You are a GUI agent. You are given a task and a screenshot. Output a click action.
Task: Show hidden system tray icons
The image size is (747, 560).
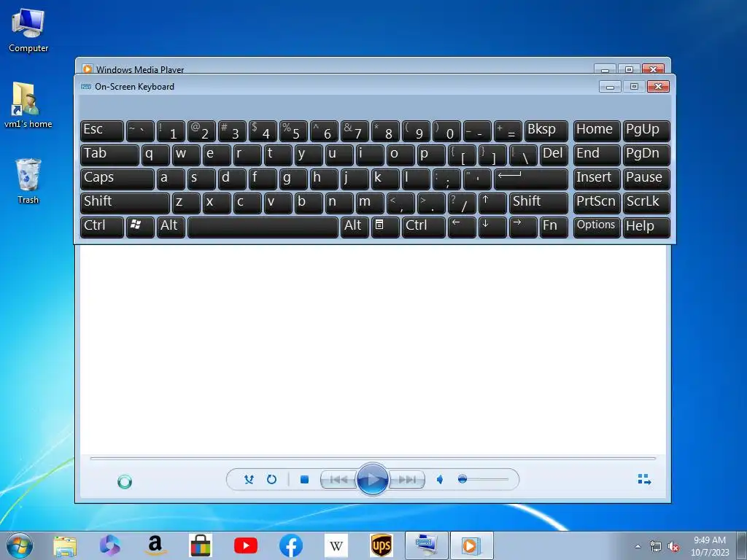638,546
